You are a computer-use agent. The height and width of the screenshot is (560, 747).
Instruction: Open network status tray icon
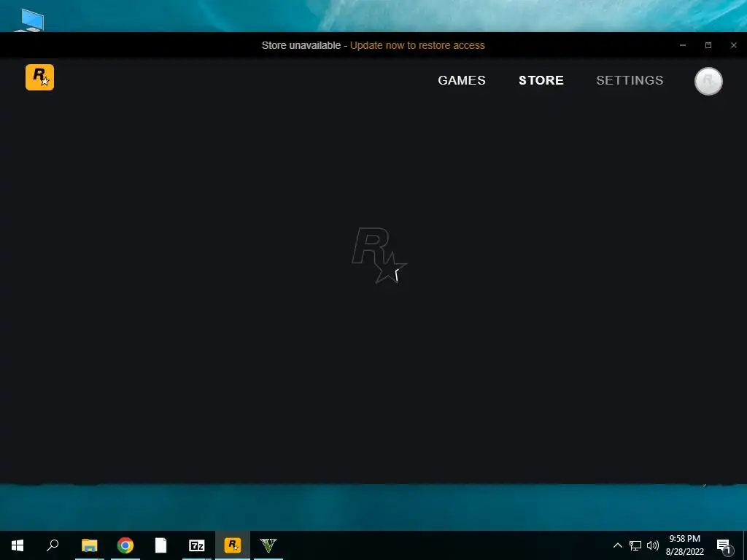[635, 545]
